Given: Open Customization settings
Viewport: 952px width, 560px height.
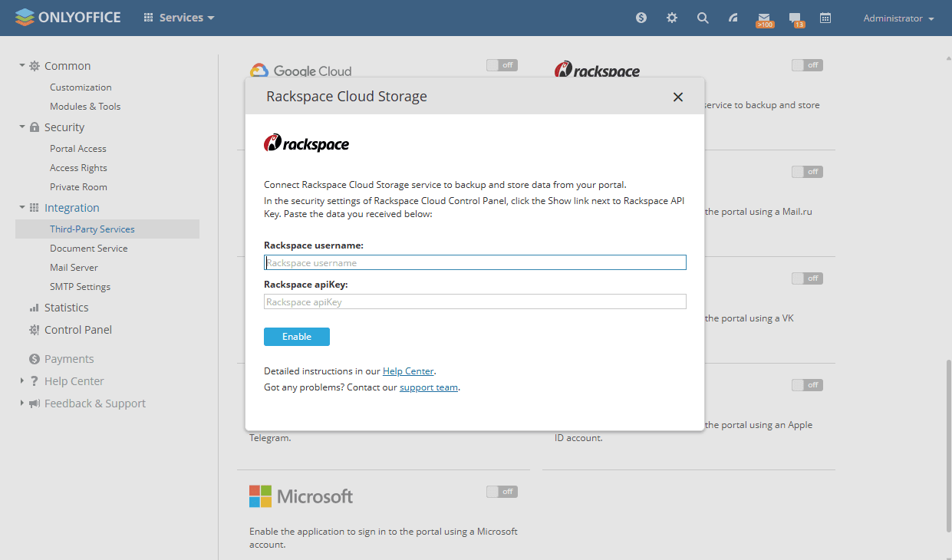Looking at the screenshot, I should point(81,87).
